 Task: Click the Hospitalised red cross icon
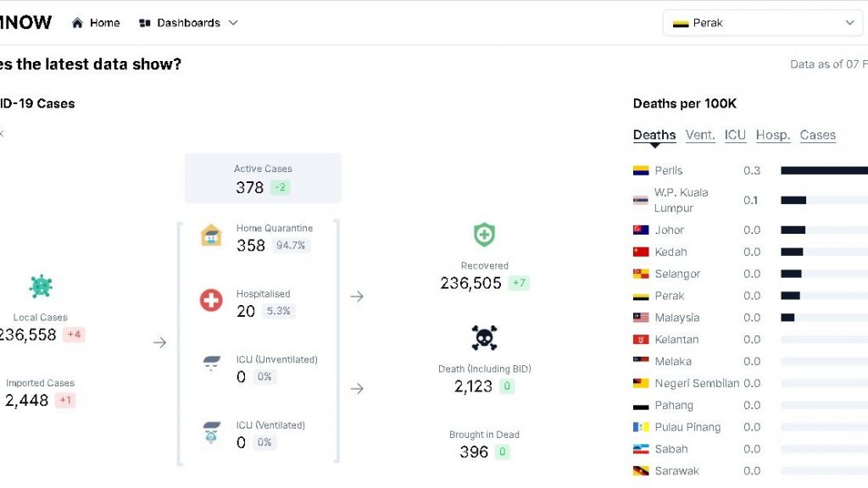(x=211, y=300)
